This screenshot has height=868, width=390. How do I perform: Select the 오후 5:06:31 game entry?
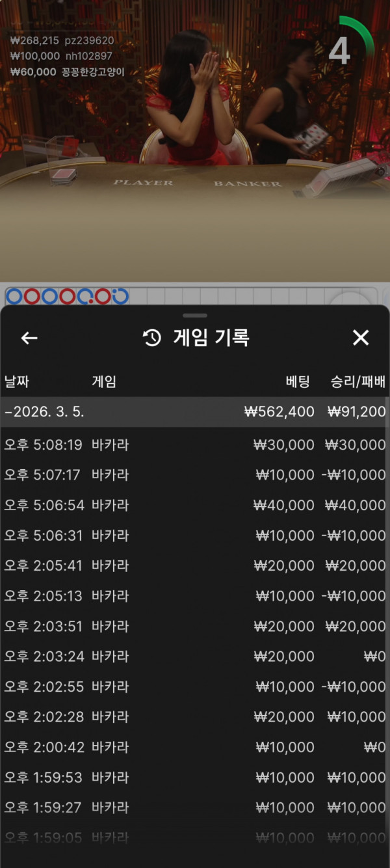point(195,536)
